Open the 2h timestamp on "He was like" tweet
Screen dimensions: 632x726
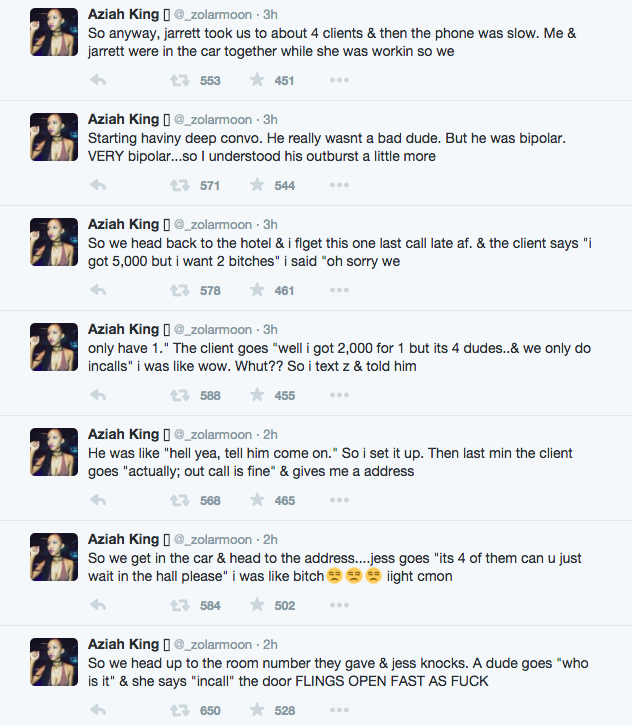tap(270, 434)
